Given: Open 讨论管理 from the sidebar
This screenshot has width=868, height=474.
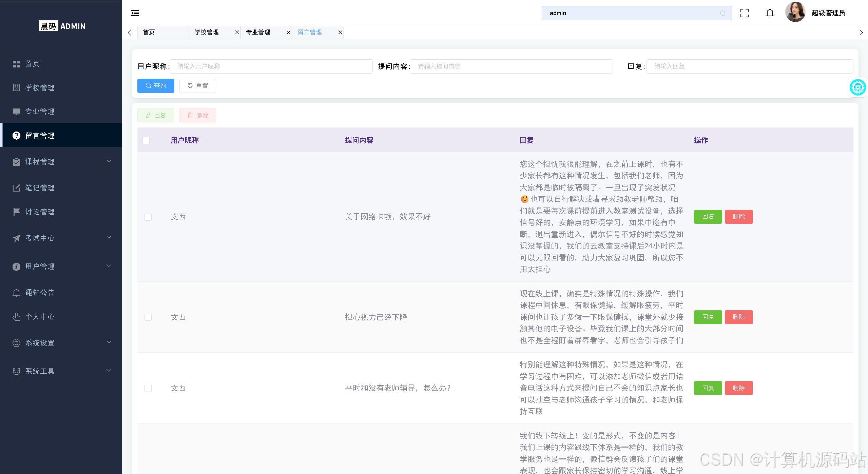Looking at the screenshot, I should (40, 212).
